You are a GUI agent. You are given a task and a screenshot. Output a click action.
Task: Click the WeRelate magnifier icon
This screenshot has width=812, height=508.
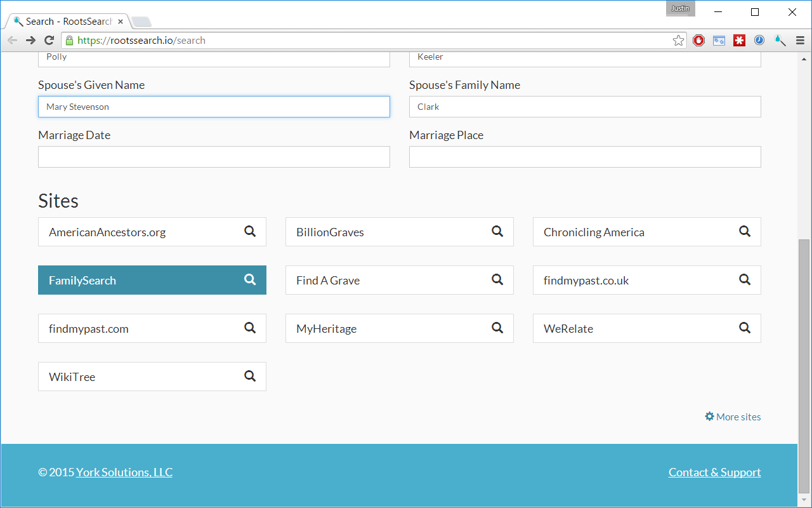pyautogui.click(x=745, y=328)
